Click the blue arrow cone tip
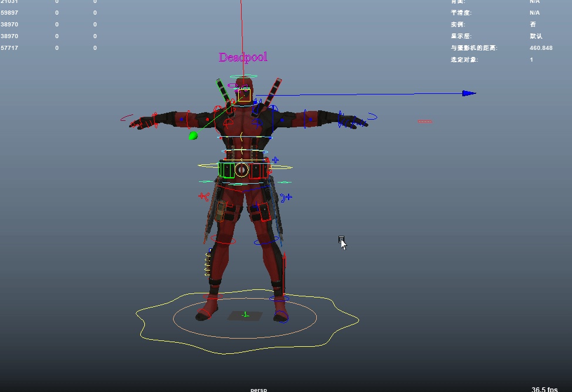The image size is (572, 392). [x=469, y=93]
